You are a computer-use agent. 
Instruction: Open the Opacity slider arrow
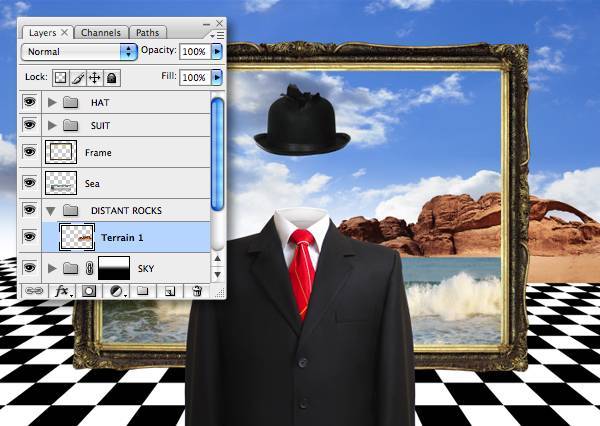coord(217,52)
